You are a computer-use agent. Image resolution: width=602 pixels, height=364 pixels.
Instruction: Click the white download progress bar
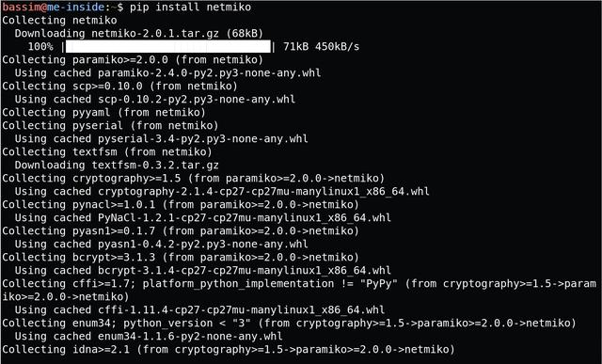[168, 46]
